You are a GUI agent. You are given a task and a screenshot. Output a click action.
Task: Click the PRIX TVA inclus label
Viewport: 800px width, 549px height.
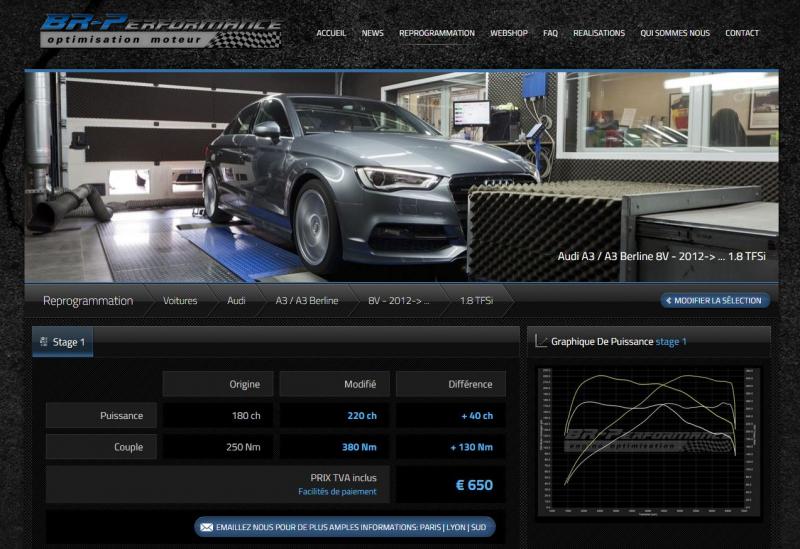tap(343, 478)
